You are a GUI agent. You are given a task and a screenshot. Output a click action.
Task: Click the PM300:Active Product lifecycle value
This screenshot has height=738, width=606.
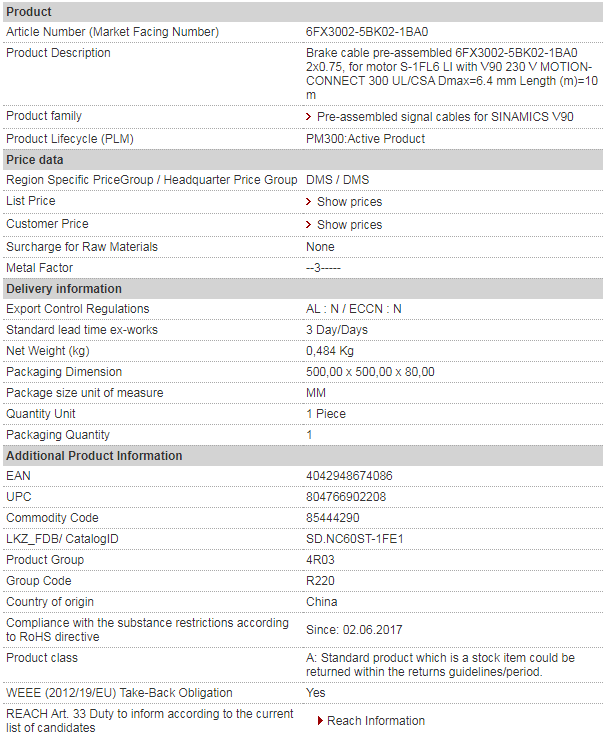(366, 139)
